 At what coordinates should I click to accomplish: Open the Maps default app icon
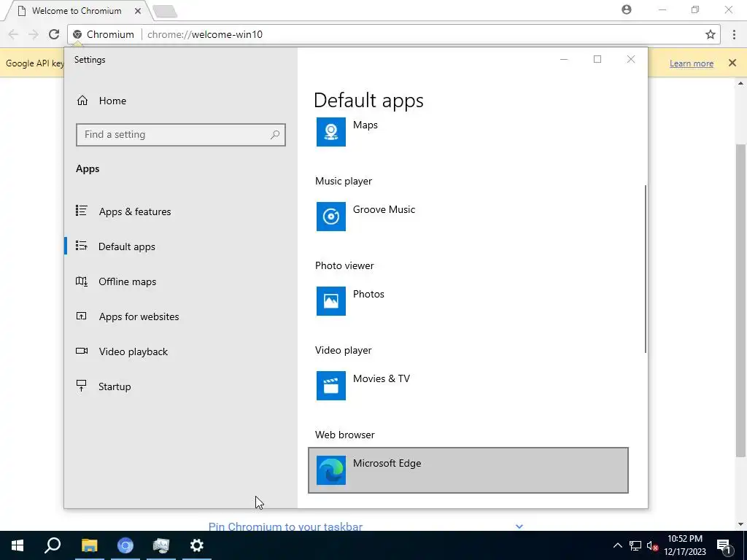pyautogui.click(x=330, y=132)
